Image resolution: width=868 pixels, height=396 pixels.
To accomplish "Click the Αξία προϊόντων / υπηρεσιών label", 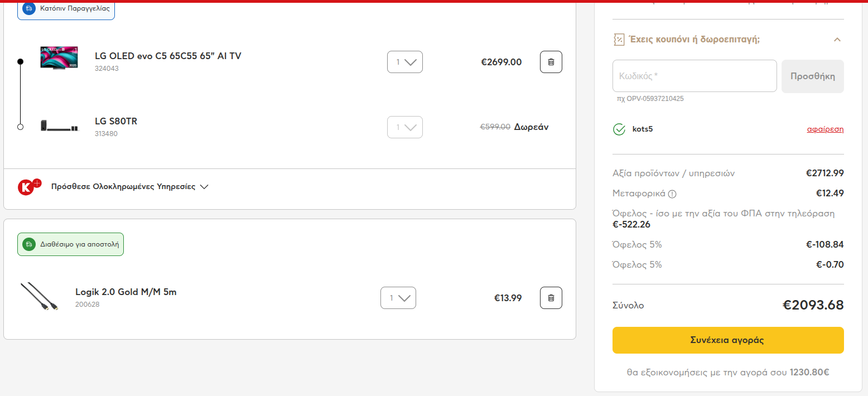I will click(674, 173).
